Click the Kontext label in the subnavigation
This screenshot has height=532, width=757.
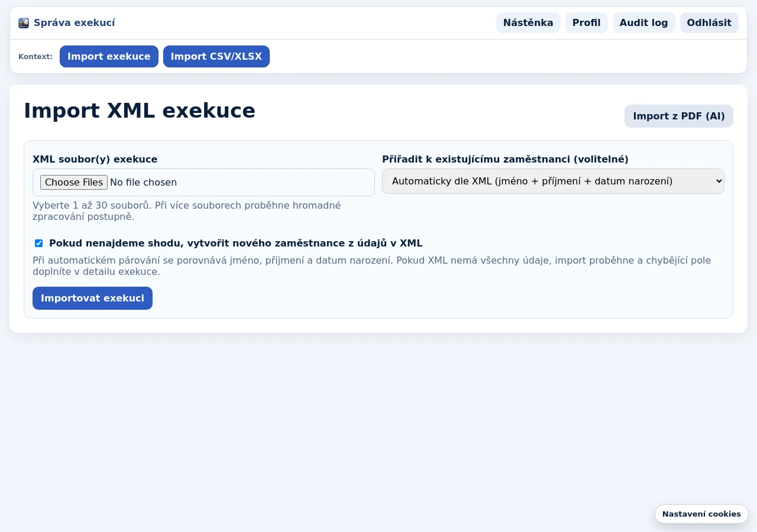point(35,57)
